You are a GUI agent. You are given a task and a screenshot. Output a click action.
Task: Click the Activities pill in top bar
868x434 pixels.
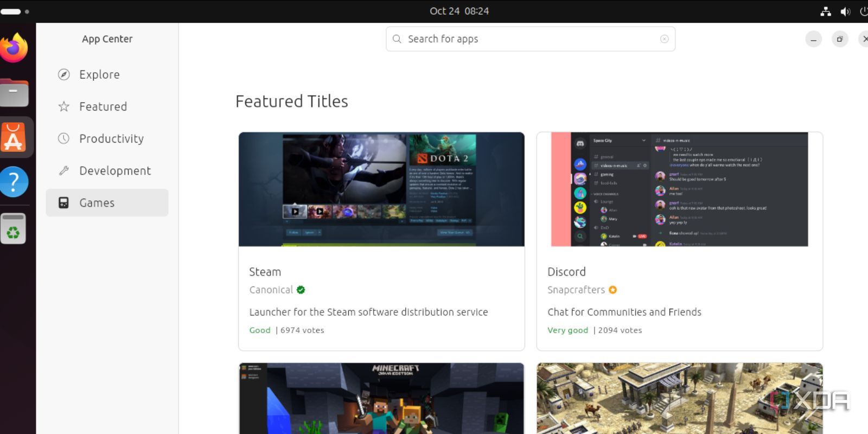pyautogui.click(x=10, y=11)
